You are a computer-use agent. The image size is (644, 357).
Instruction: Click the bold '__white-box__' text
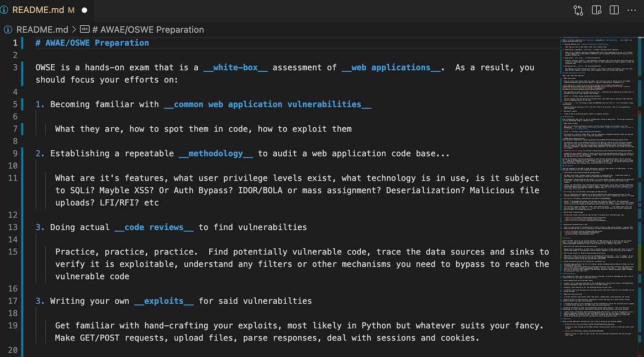pos(236,68)
